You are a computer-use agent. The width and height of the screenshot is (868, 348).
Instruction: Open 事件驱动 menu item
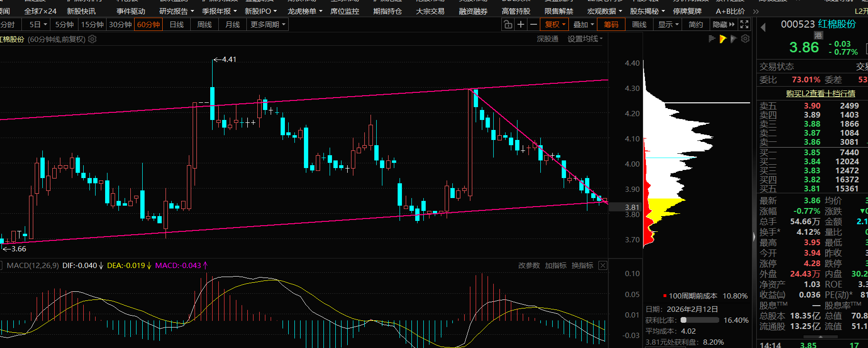[x=131, y=11]
